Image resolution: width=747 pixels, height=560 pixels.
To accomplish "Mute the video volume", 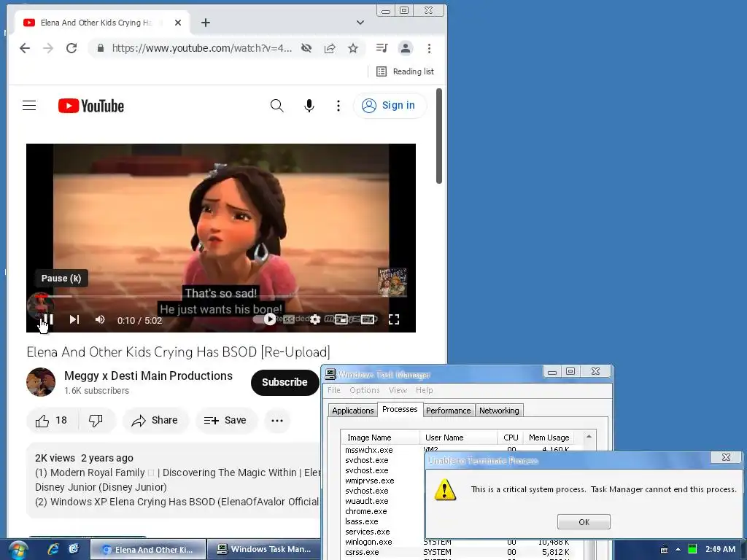I will (x=99, y=319).
